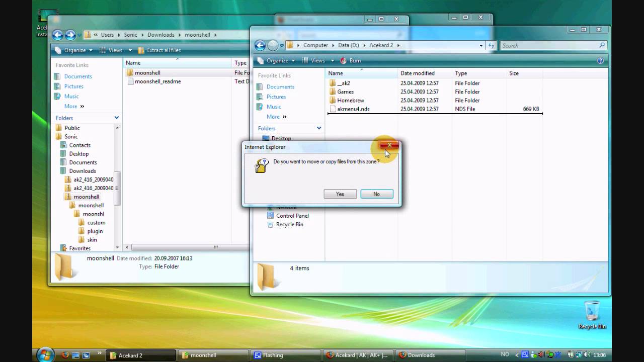Screen dimensions: 644x362
Task: Select the moonshell_readme text file
Action: coord(157,81)
